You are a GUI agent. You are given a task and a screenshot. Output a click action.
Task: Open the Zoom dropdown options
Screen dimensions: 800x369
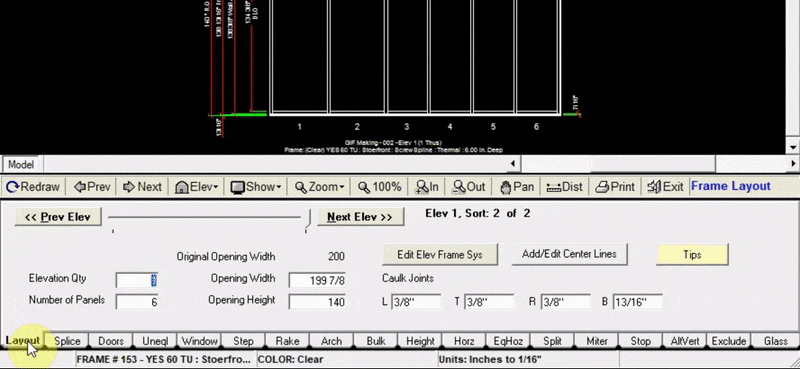coord(320,187)
